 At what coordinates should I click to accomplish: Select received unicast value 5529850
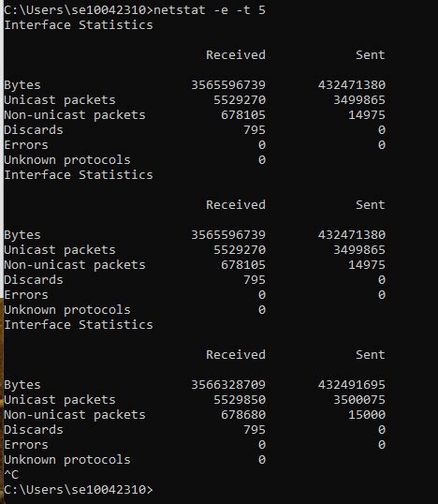[x=240, y=399]
